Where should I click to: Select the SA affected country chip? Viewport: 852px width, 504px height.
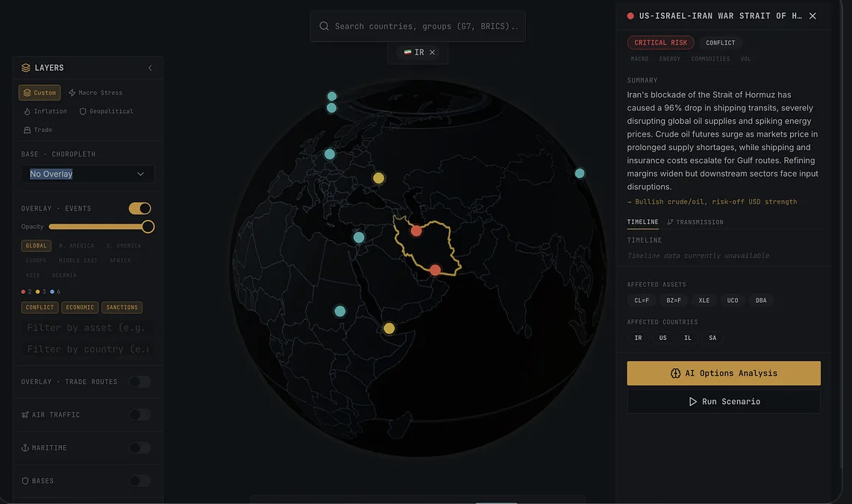click(x=713, y=338)
